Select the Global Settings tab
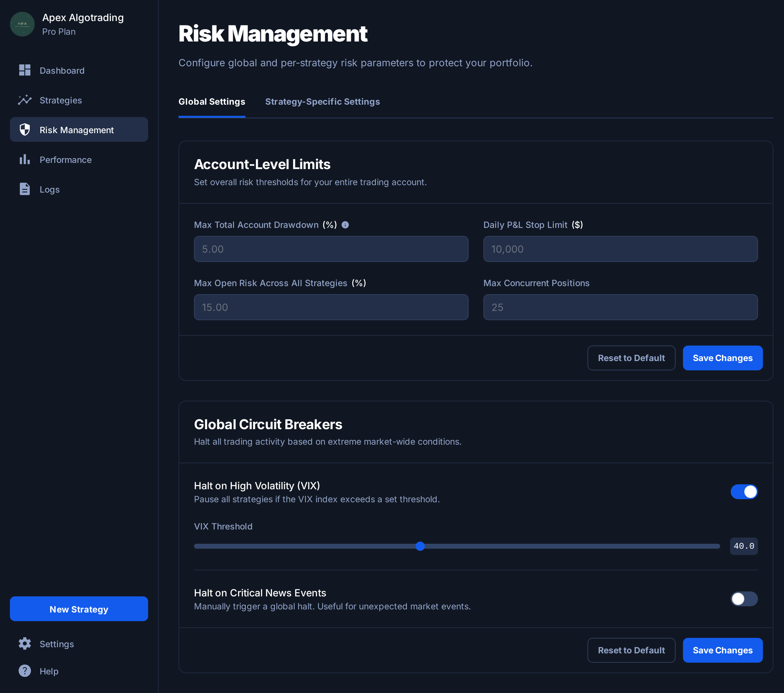The image size is (784, 693). pyautogui.click(x=212, y=102)
